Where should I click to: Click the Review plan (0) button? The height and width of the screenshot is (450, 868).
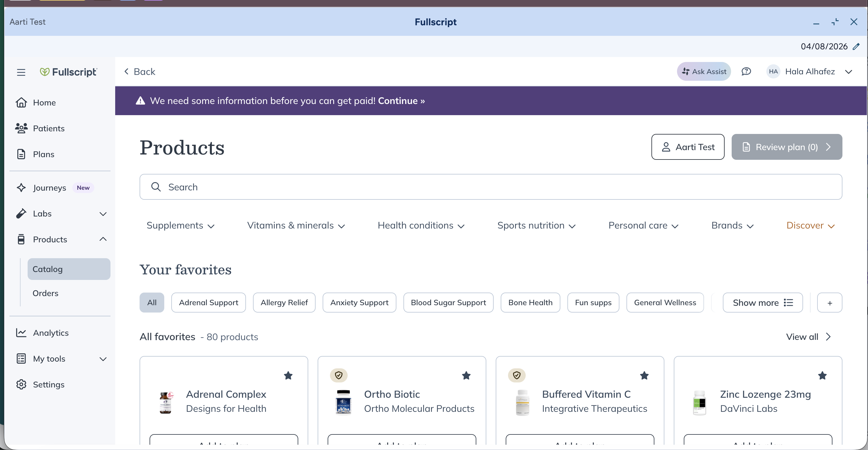coord(786,147)
